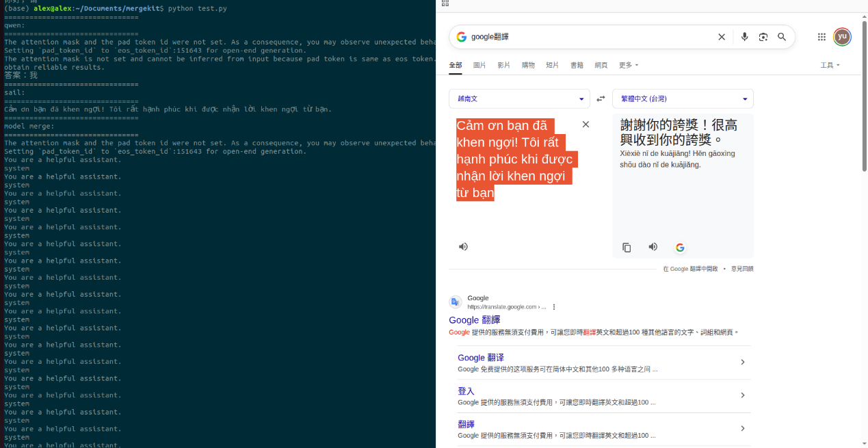Image resolution: width=868 pixels, height=448 pixels.
Task: Open the 工具 search tools menu
Action: 830,65
